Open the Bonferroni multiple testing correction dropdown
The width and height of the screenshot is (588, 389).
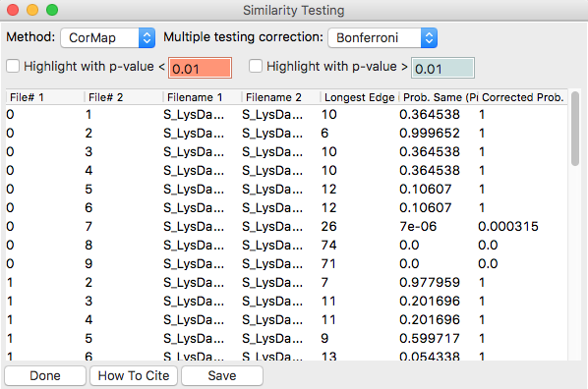click(x=382, y=38)
